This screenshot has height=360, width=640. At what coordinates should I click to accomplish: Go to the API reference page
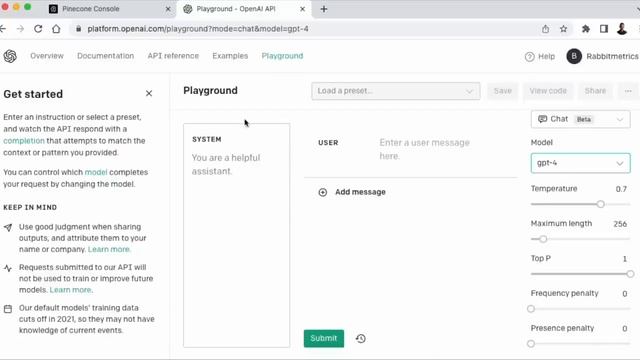[173, 56]
